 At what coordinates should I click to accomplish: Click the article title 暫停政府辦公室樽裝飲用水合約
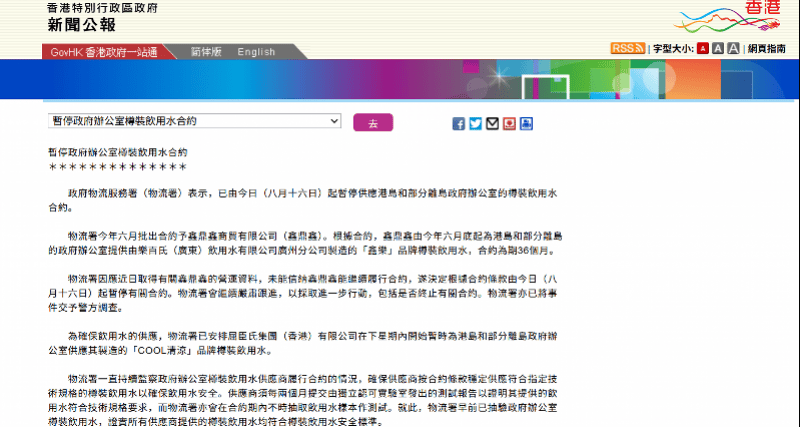pos(117,152)
